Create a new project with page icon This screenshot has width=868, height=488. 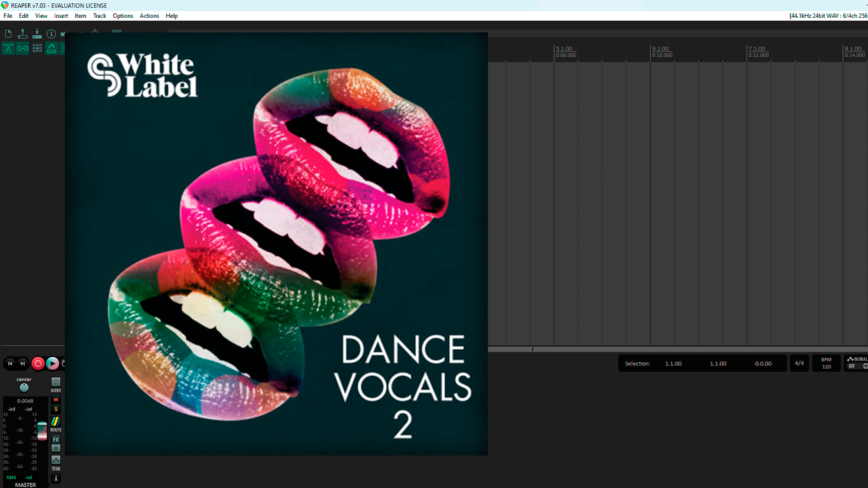click(8, 34)
